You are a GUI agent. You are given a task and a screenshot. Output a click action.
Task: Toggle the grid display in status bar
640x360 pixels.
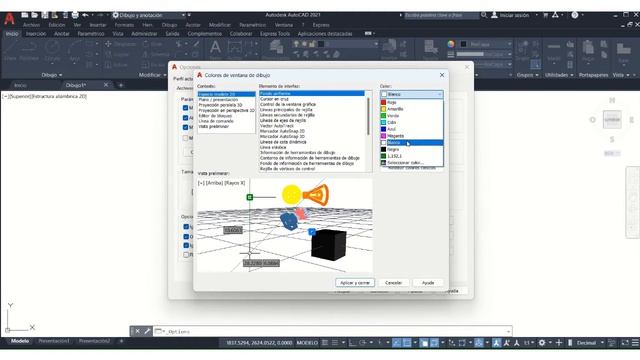click(324, 343)
